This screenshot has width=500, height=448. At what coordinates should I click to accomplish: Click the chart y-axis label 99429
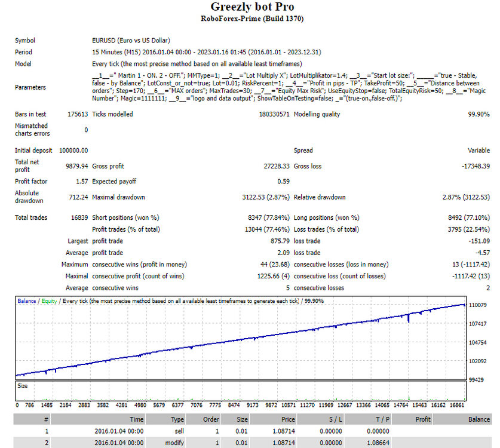click(476, 380)
